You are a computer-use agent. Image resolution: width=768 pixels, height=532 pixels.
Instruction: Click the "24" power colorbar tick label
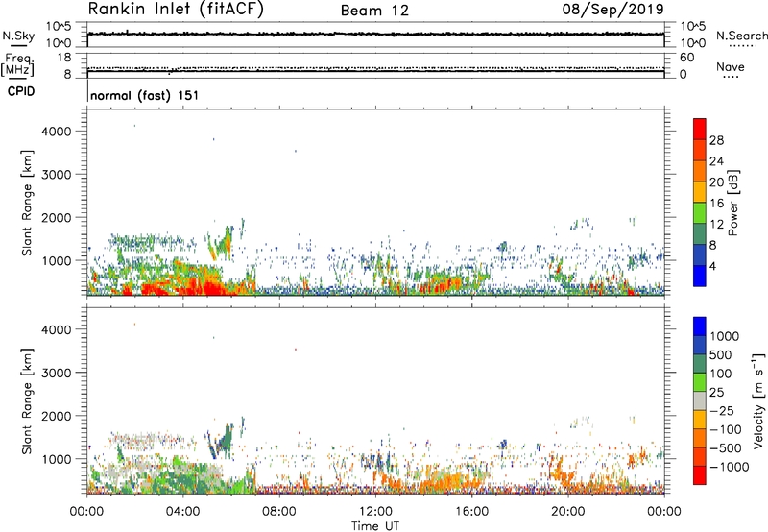[716, 161]
